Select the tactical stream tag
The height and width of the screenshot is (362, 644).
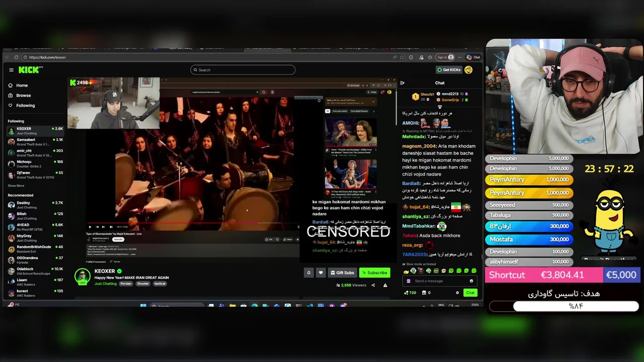pyautogui.click(x=159, y=284)
